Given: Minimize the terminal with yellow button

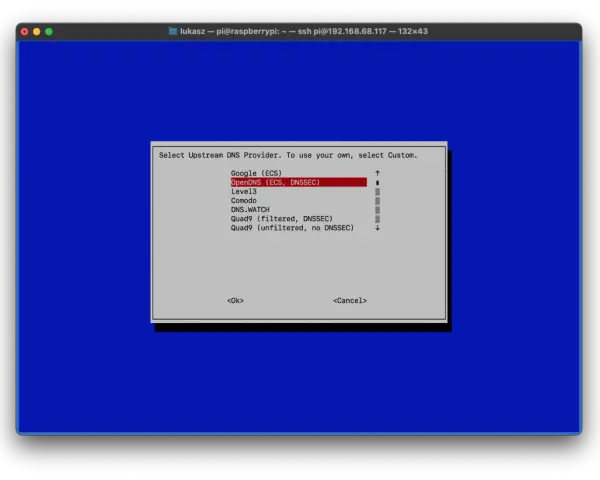Looking at the screenshot, I should pyautogui.click(x=37, y=32).
